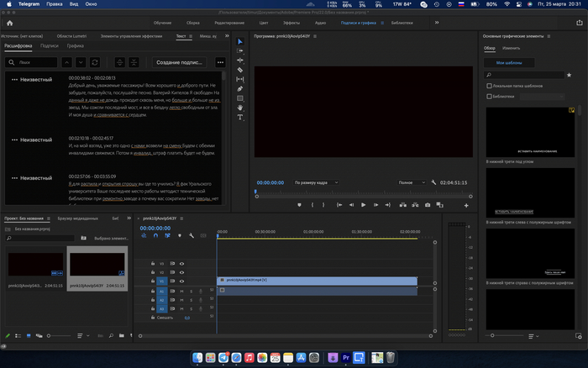This screenshot has width=588, height=368.
Task: Click the Export Frame camera icon
Action: click(x=428, y=204)
